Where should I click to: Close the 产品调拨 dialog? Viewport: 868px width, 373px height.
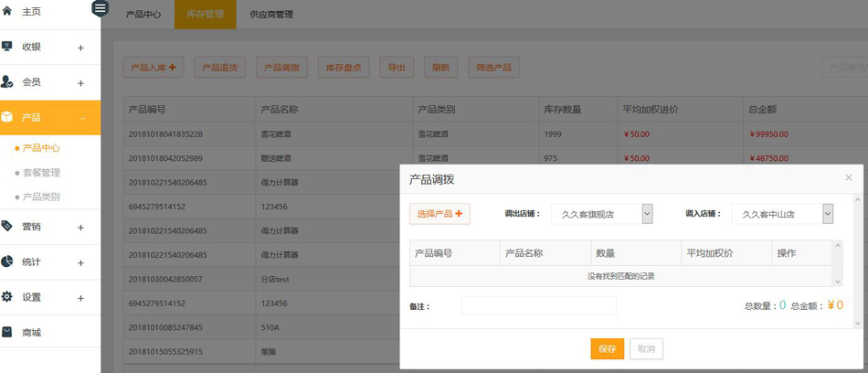pyautogui.click(x=848, y=177)
